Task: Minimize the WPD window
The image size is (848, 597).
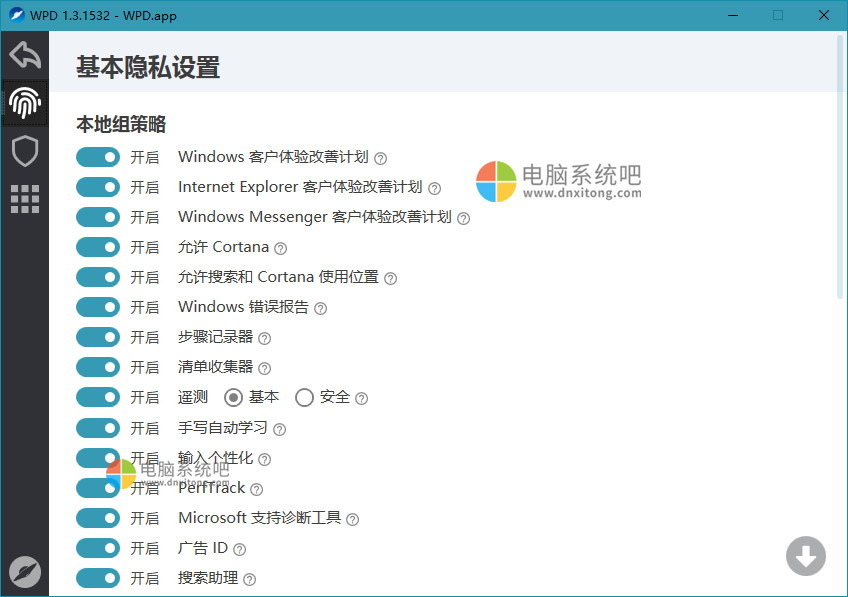Action: (733, 15)
